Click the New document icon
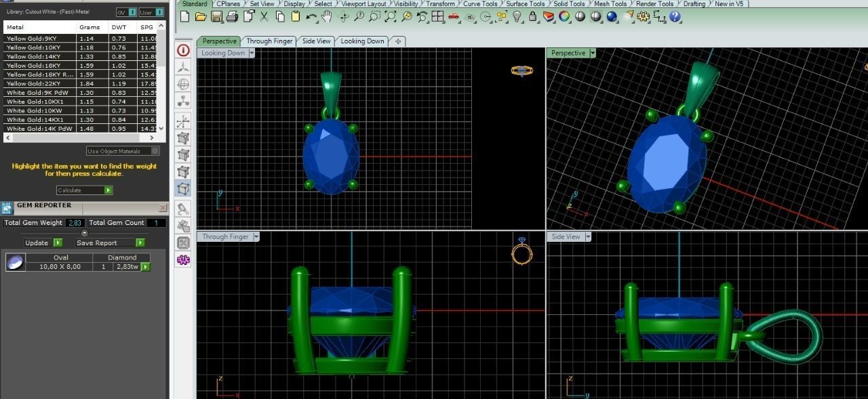This screenshot has width=868, height=399. click(x=185, y=17)
